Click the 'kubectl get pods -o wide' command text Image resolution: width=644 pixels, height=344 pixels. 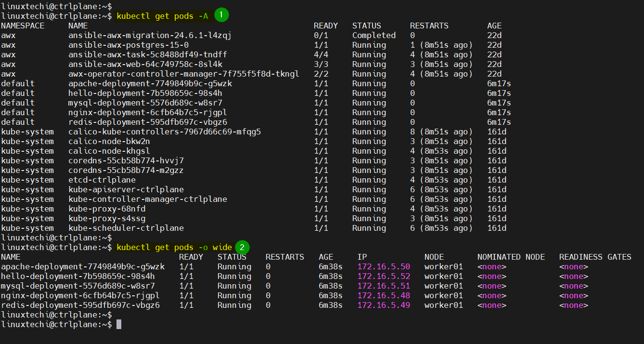(174, 248)
